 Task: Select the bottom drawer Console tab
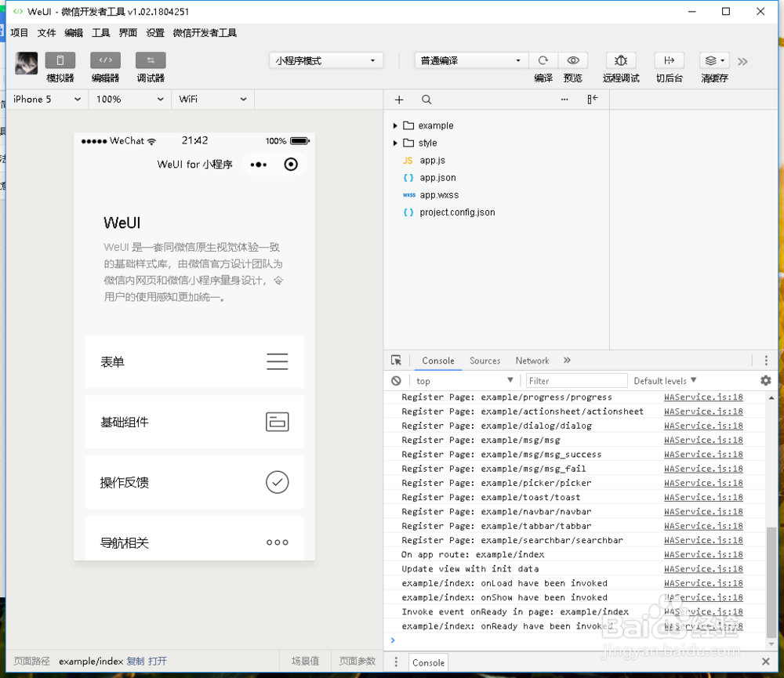pos(429,662)
